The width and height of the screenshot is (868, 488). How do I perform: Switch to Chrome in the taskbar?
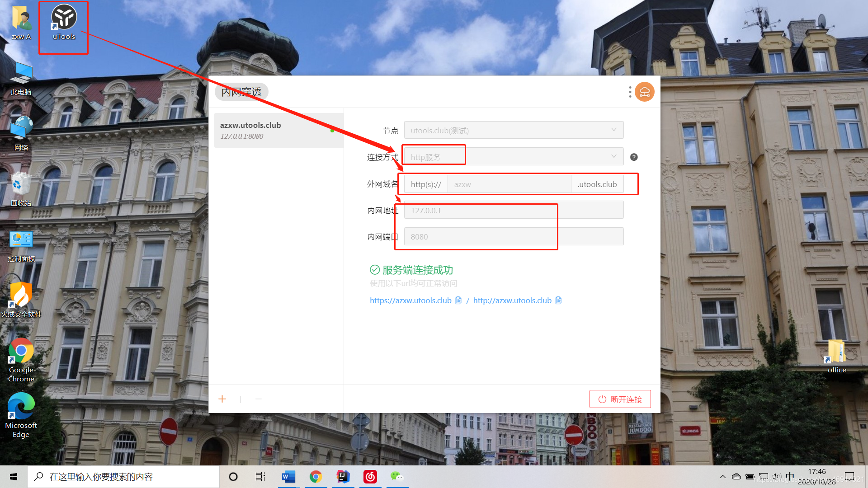[x=316, y=477]
